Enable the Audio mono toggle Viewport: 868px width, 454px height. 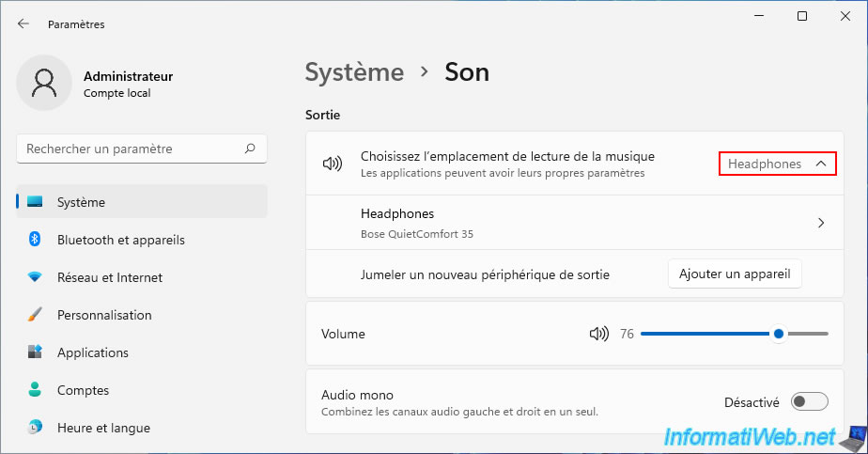click(809, 402)
